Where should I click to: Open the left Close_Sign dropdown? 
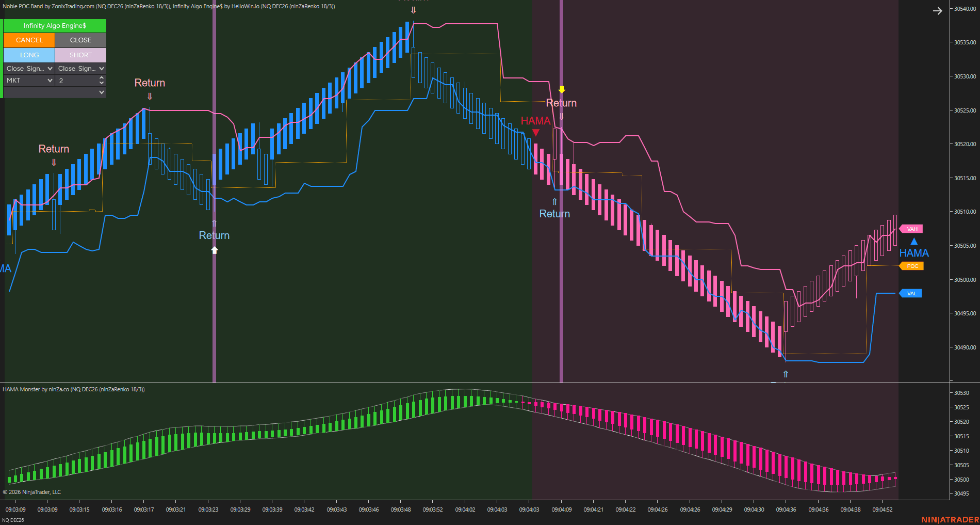click(x=29, y=69)
